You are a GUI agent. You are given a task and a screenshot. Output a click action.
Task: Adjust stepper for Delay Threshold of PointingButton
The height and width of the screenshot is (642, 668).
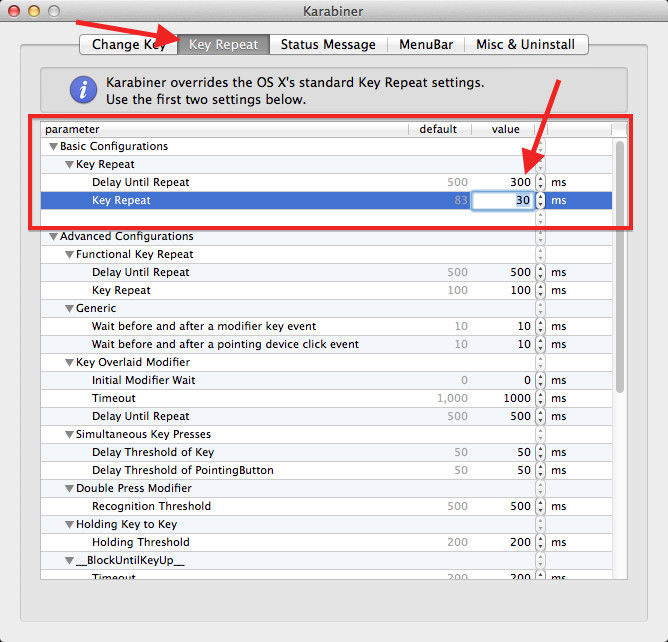tap(540, 470)
